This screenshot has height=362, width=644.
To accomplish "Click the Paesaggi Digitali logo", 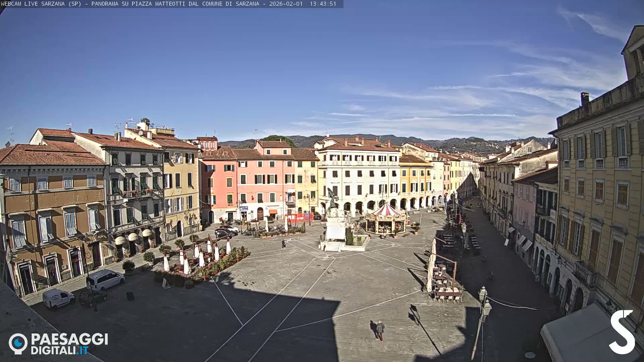I will point(58,344).
